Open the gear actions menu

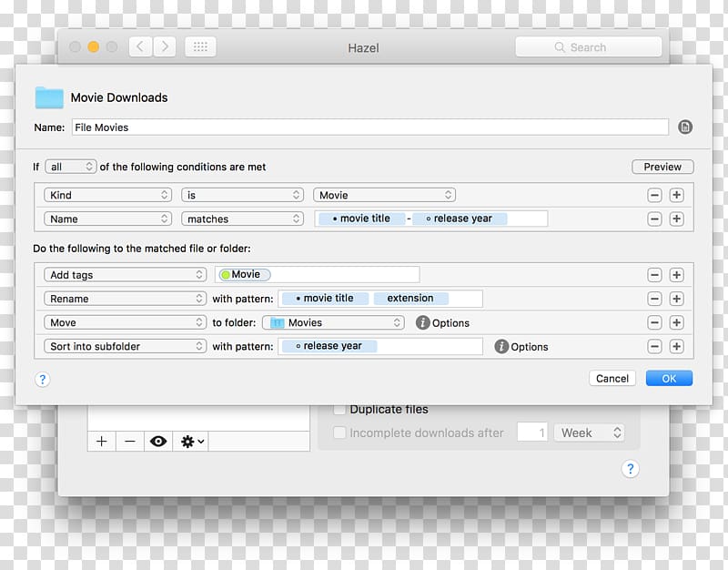pos(191,442)
